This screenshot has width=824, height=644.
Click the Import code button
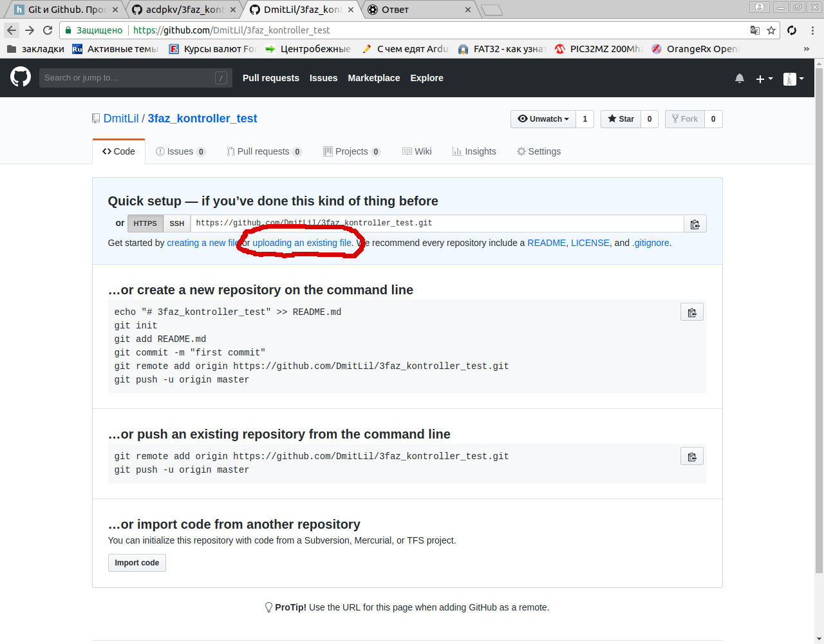coord(137,563)
